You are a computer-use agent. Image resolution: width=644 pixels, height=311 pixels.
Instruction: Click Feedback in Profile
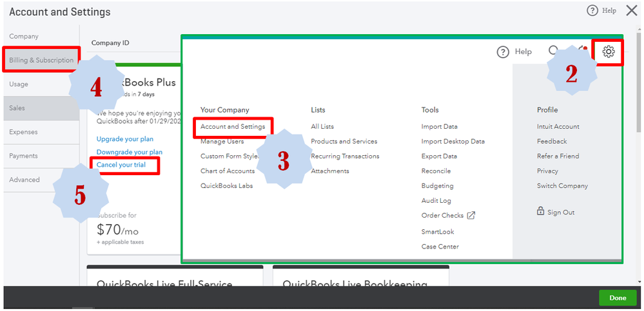click(x=552, y=142)
